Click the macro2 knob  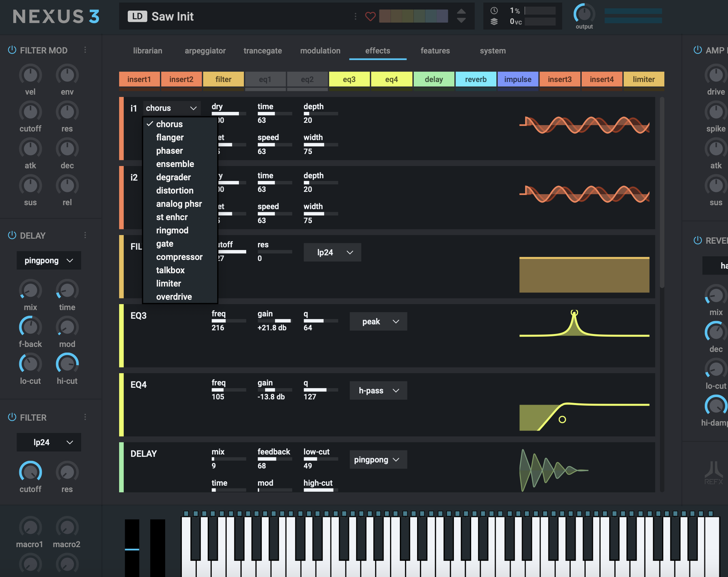click(x=67, y=527)
